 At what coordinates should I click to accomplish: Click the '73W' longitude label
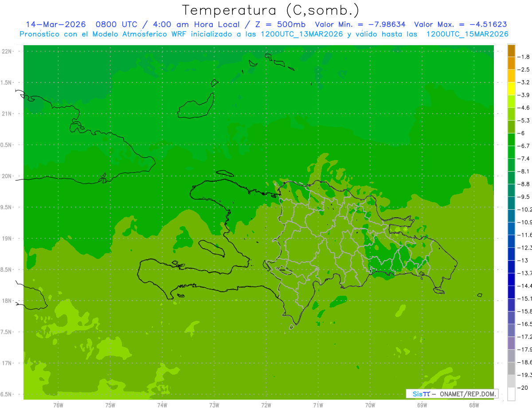pos(214,405)
